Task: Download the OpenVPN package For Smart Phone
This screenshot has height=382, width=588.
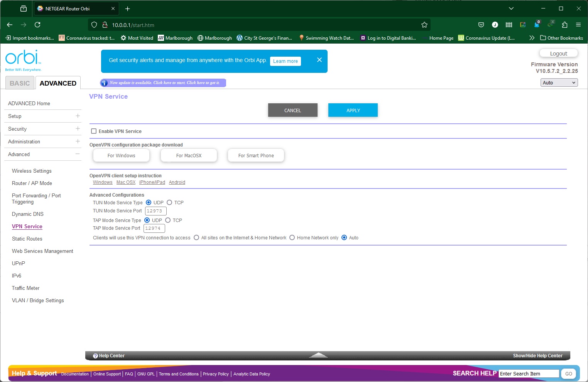Action: point(256,155)
